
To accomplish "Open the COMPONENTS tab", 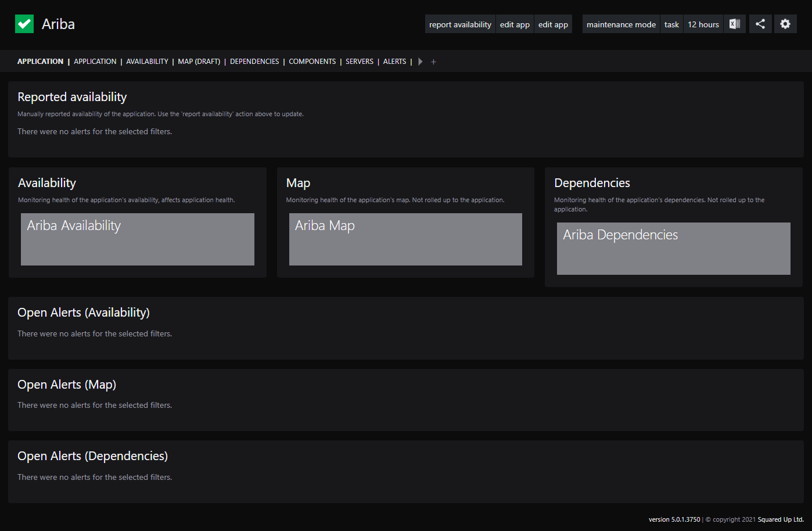I will point(312,61).
